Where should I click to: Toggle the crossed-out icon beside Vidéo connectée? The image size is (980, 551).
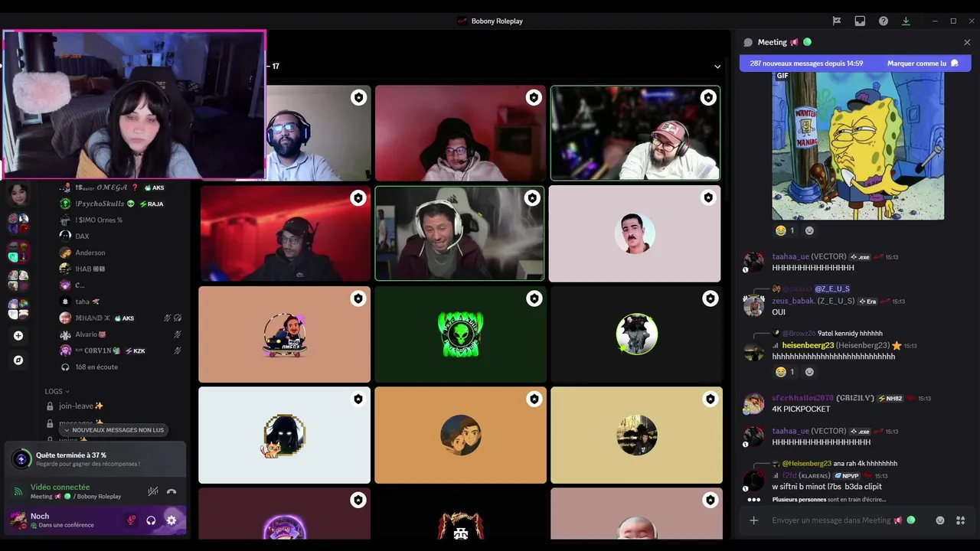coord(153,491)
